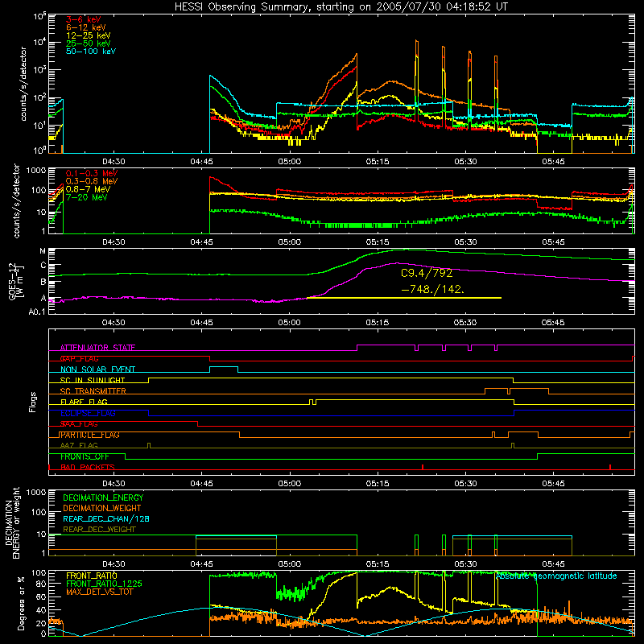The image size is (644, 644).
Task: Select the PARTICLE_FLAG label
Action: coord(90,435)
